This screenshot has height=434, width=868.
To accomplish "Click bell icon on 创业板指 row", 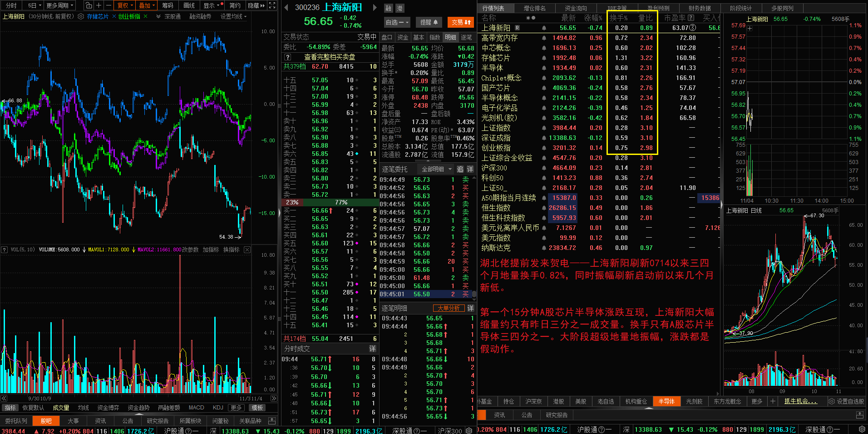I will pyautogui.click(x=544, y=148).
